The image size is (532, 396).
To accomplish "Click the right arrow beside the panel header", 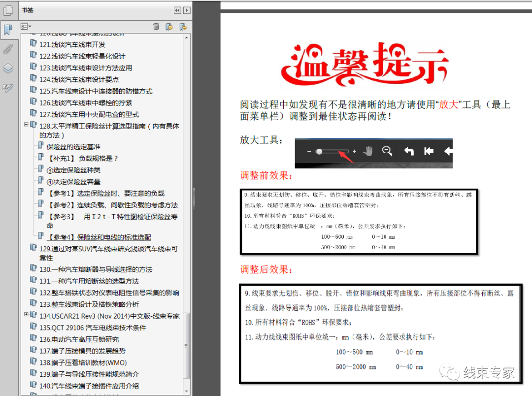I will click(x=186, y=10).
